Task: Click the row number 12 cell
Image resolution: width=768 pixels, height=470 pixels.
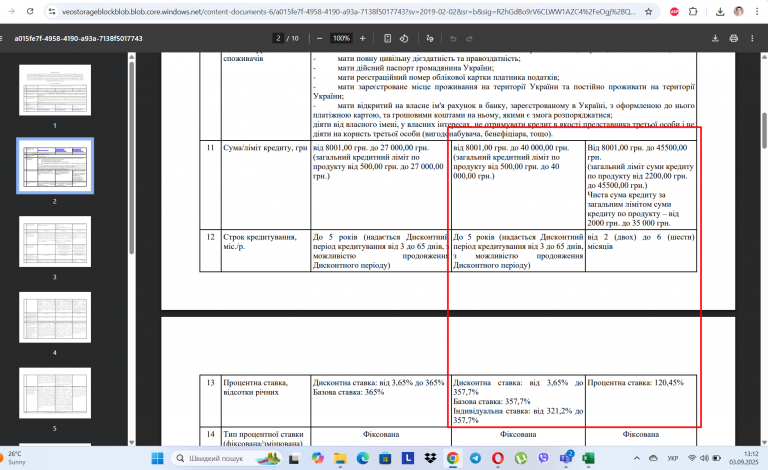Action: point(210,250)
